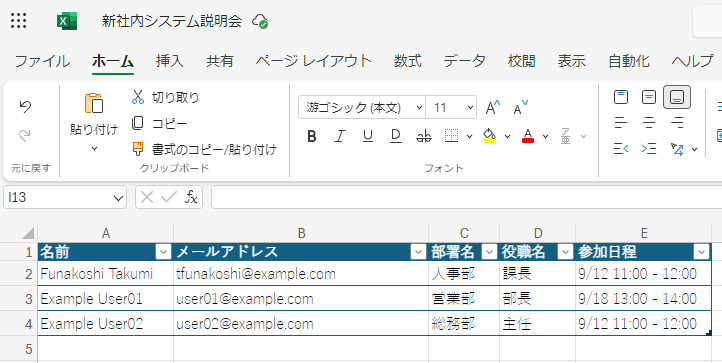The image size is (722, 363).
Task: Click the cloud saved status icon
Action: click(260, 21)
